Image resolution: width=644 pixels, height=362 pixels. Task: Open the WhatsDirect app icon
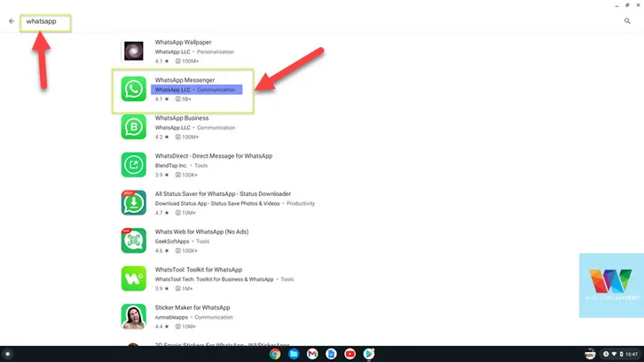pyautogui.click(x=133, y=165)
